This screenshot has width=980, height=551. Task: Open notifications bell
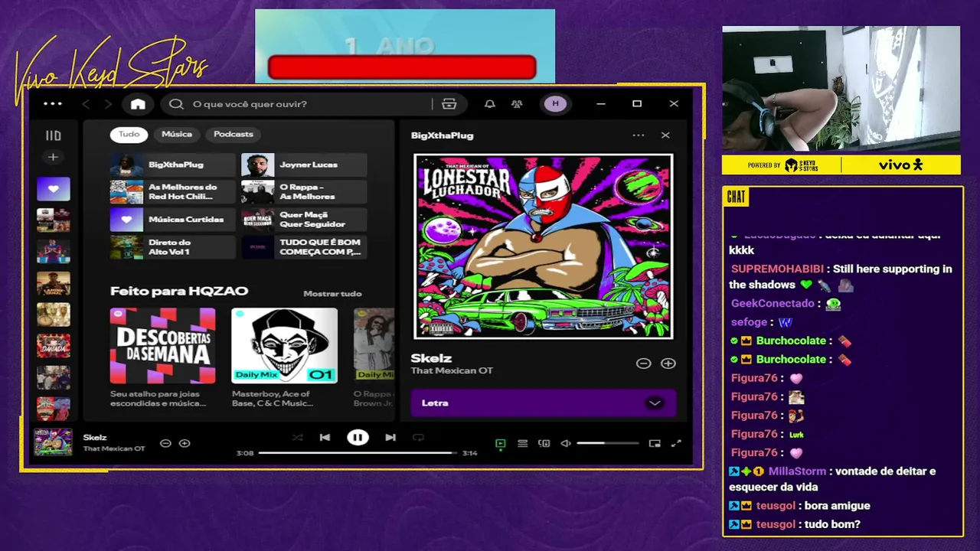coord(490,104)
